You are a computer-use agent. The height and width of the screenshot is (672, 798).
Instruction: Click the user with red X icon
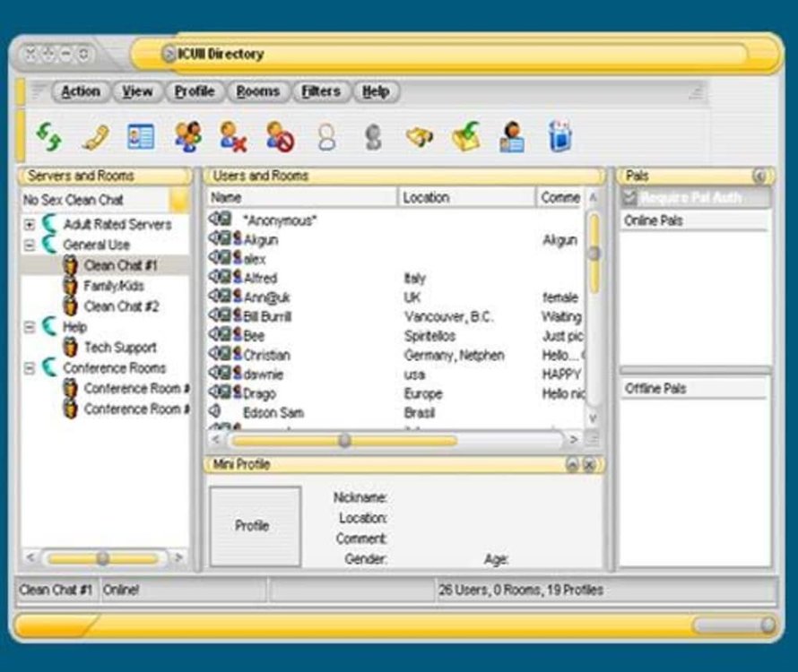(233, 136)
